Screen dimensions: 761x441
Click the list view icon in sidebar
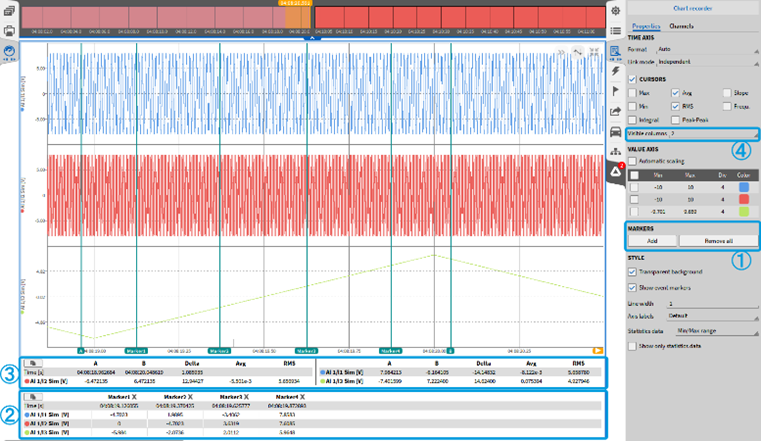tap(616, 31)
